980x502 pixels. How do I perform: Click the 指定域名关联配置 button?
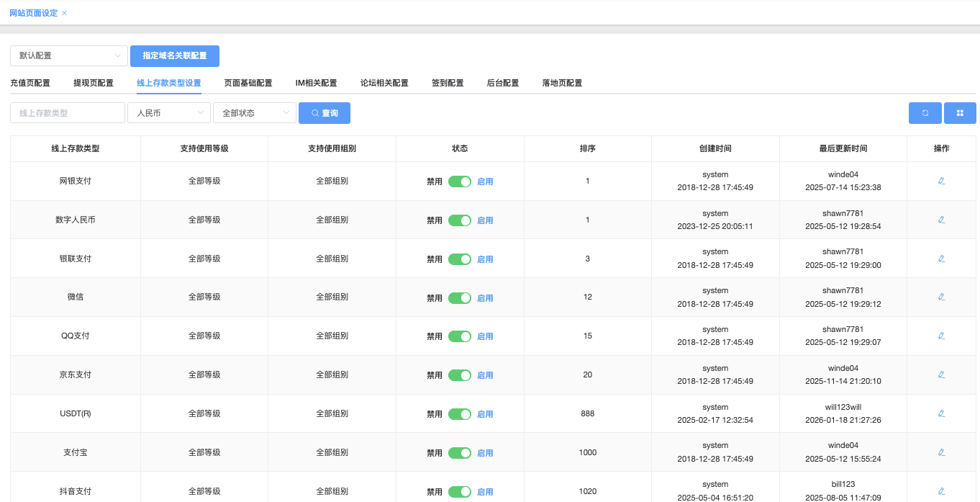(175, 55)
